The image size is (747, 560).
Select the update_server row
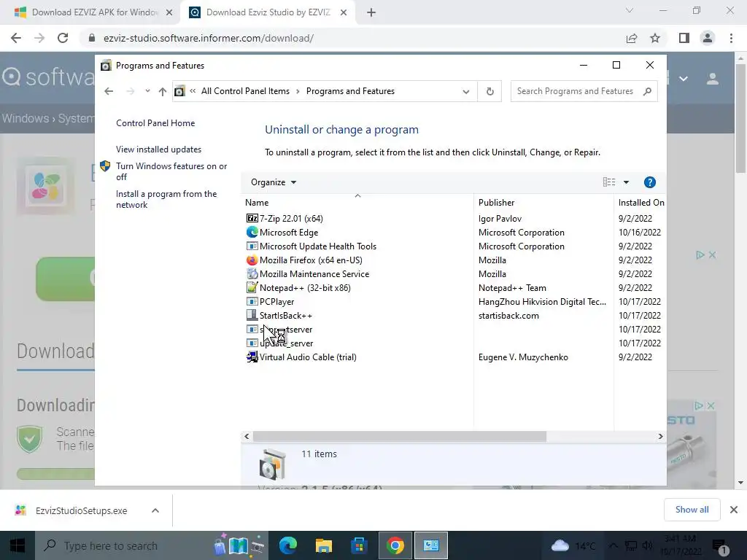click(452, 343)
